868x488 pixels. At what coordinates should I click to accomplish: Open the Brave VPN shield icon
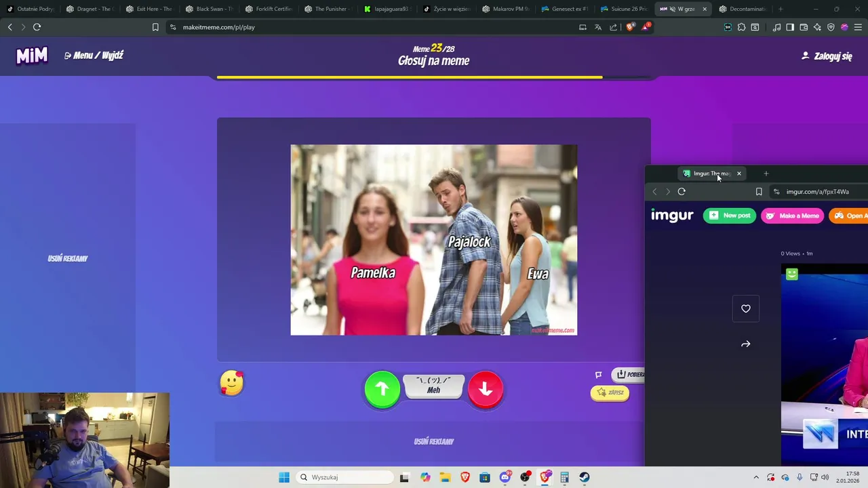tap(831, 27)
